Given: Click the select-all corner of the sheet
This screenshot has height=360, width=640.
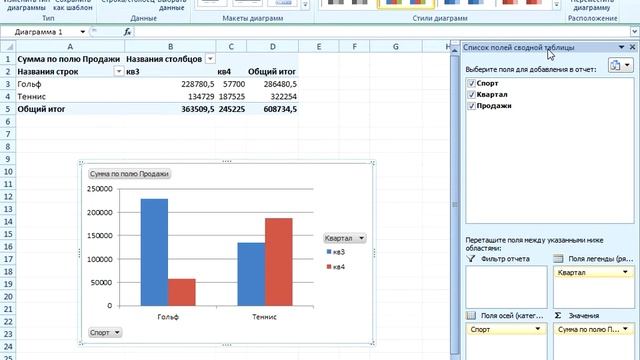Looking at the screenshot, I should (x=8, y=47).
